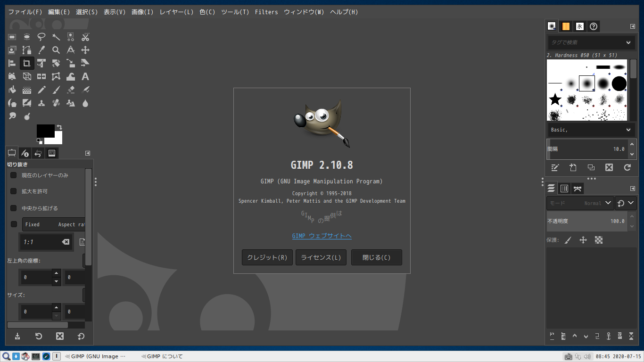Select the Bucket Fill tool
This screenshot has width=644, height=362.
tap(12, 90)
